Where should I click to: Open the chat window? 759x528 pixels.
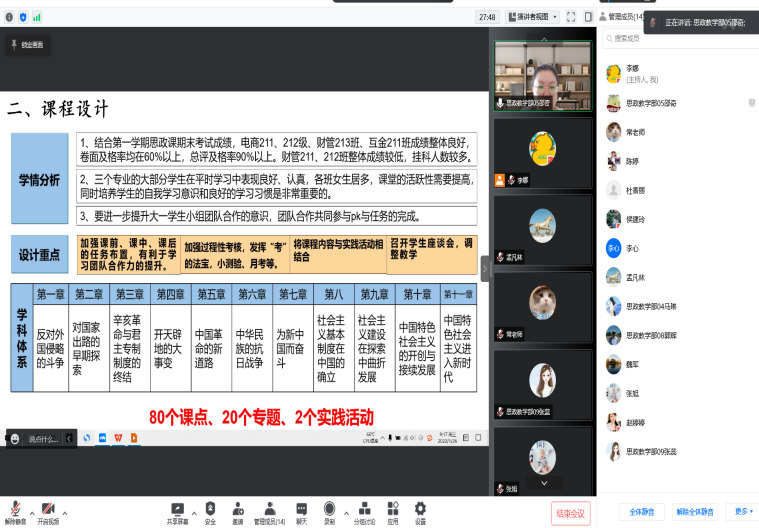301,508
